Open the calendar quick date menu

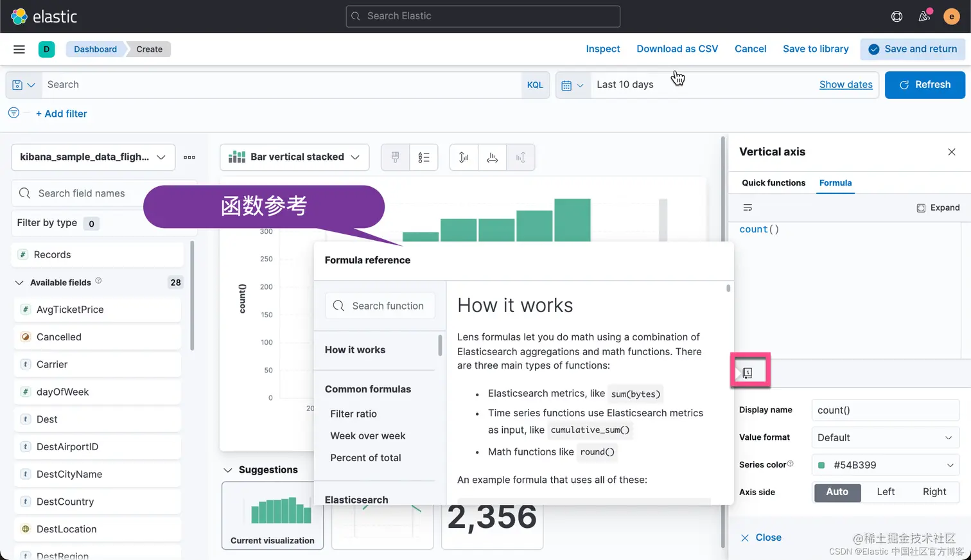[x=572, y=85]
